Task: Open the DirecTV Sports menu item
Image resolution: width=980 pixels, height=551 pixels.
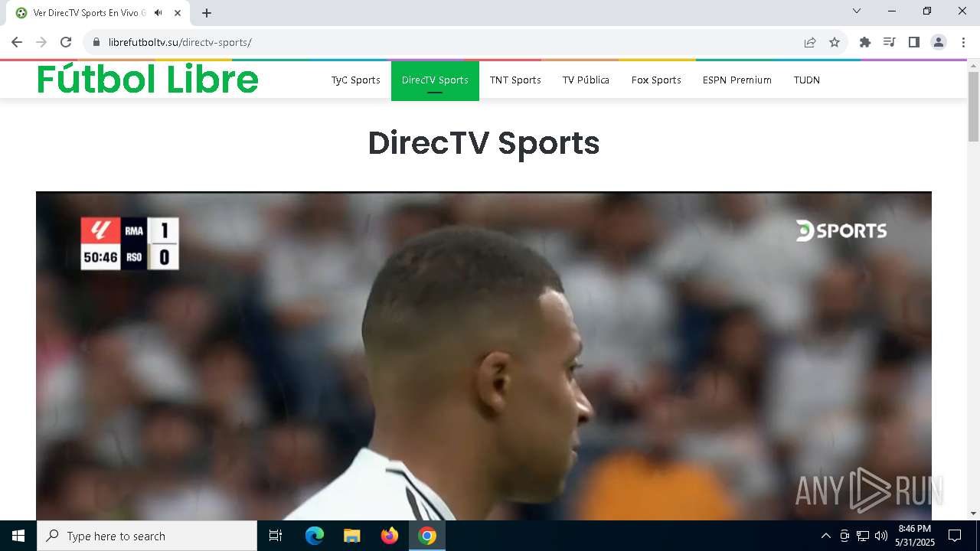Action: (435, 80)
